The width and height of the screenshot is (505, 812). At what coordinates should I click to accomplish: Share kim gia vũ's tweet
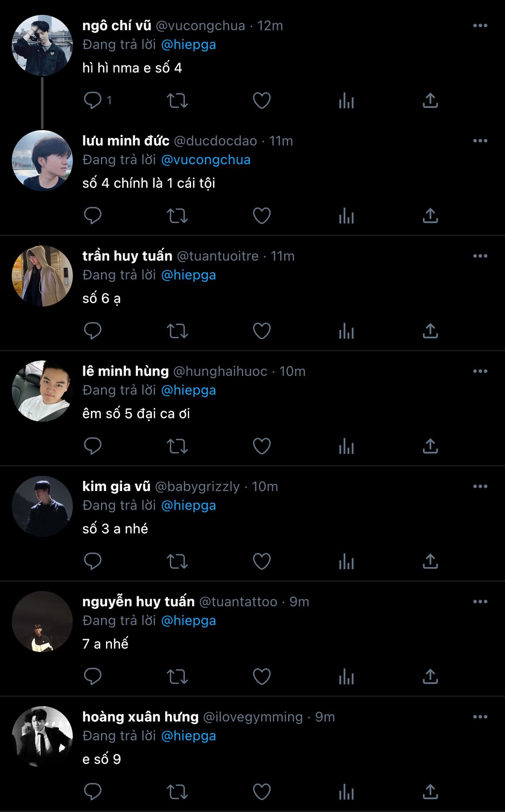click(x=430, y=561)
